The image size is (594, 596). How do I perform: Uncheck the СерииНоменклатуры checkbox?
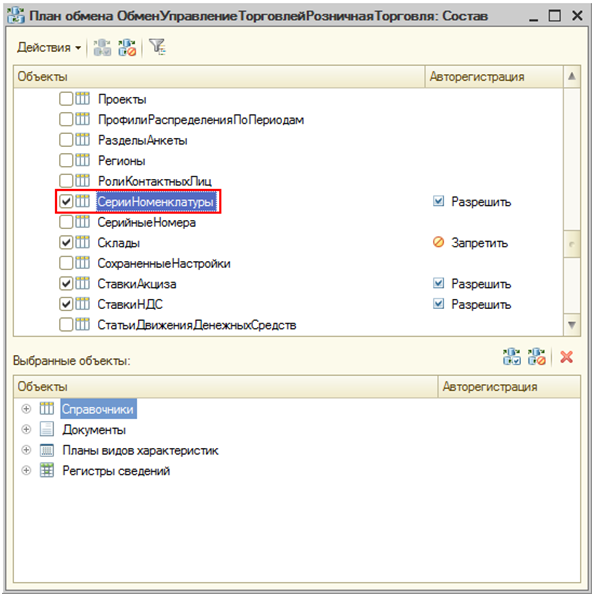pyautogui.click(x=66, y=201)
